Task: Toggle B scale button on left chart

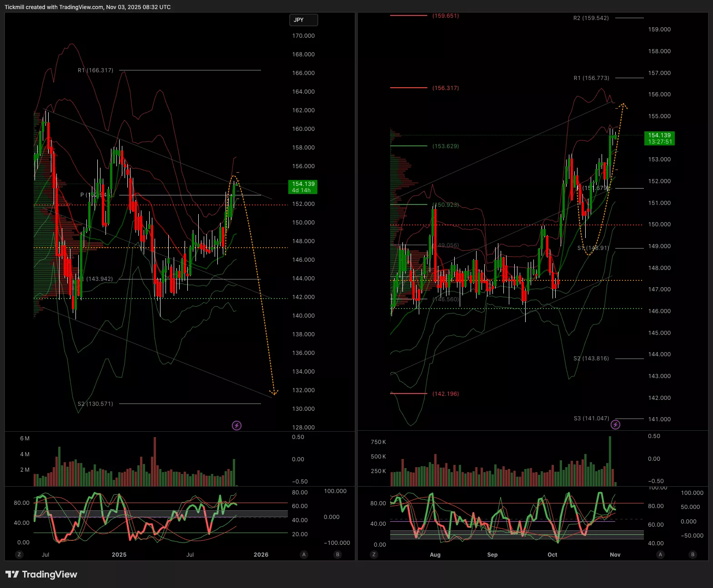Action: tap(337, 554)
